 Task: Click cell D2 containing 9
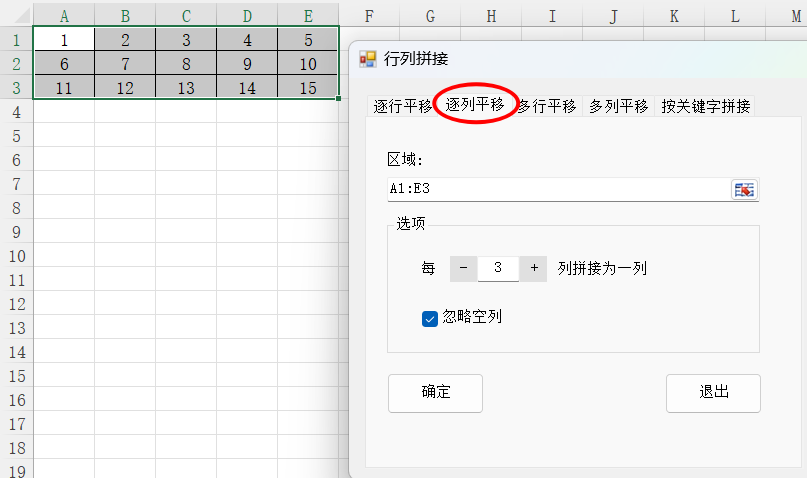[x=247, y=64]
